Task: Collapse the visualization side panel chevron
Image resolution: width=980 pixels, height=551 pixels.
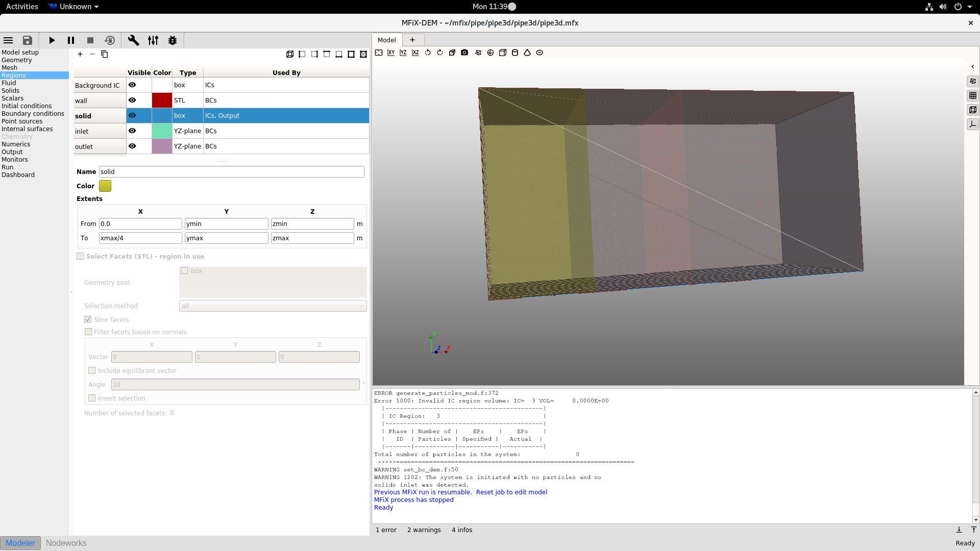Action: [973, 67]
